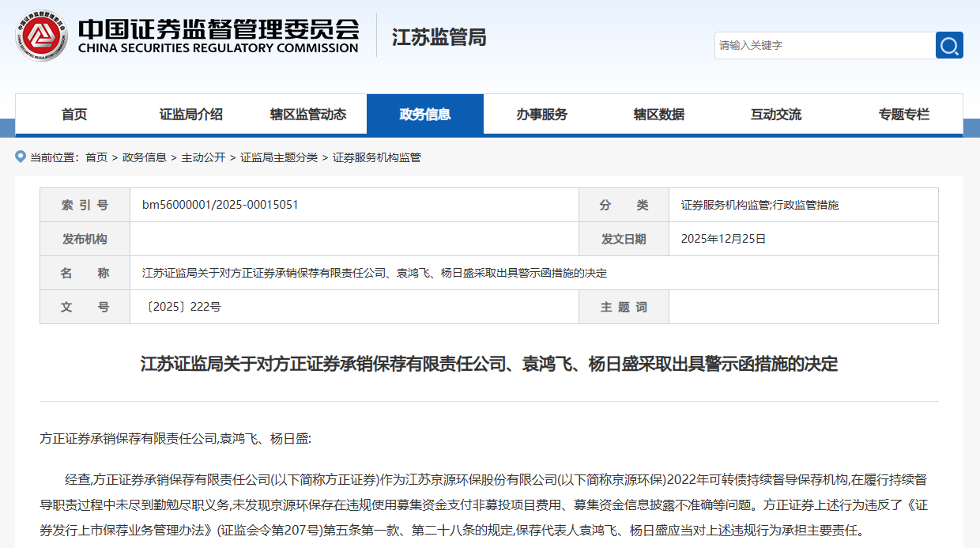Open 证监局主题分类 breadcrumb link

click(x=279, y=157)
